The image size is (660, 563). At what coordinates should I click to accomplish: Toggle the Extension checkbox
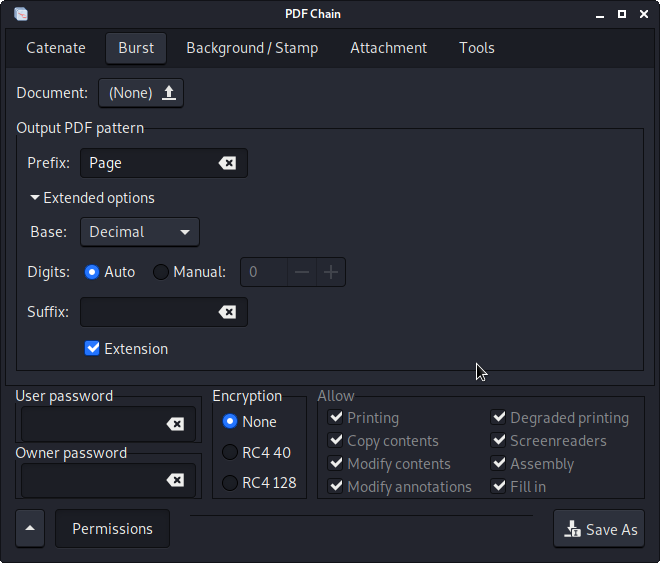92,348
